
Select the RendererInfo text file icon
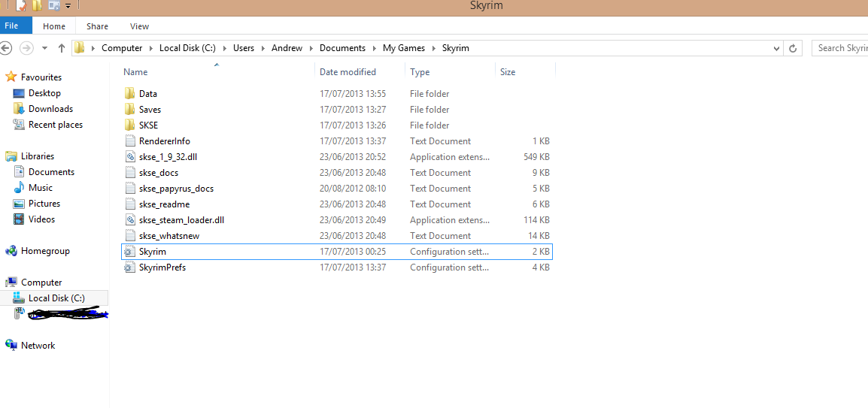pyautogui.click(x=129, y=141)
